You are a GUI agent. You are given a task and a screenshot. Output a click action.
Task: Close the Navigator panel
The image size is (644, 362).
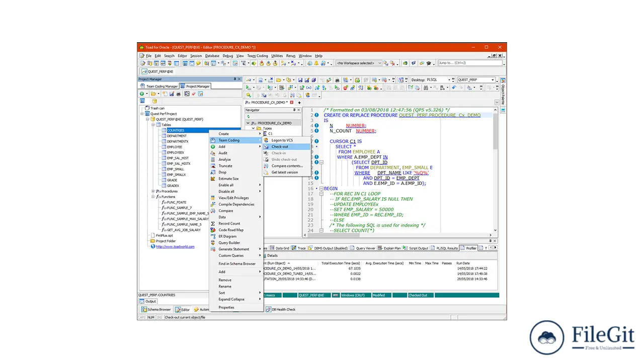pos(299,110)
